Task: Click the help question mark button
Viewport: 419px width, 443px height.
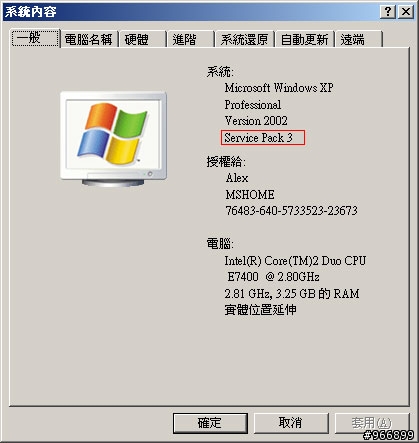Action: (x=388, y=12)
